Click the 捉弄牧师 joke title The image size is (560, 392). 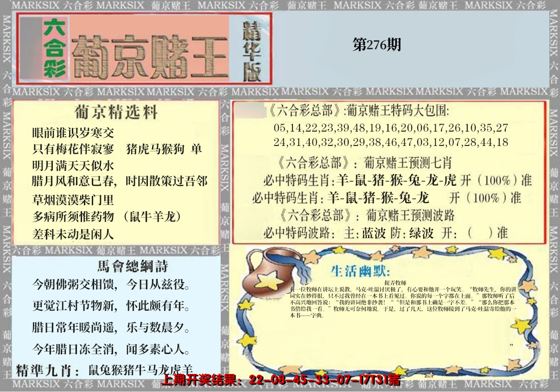(395, 283)
